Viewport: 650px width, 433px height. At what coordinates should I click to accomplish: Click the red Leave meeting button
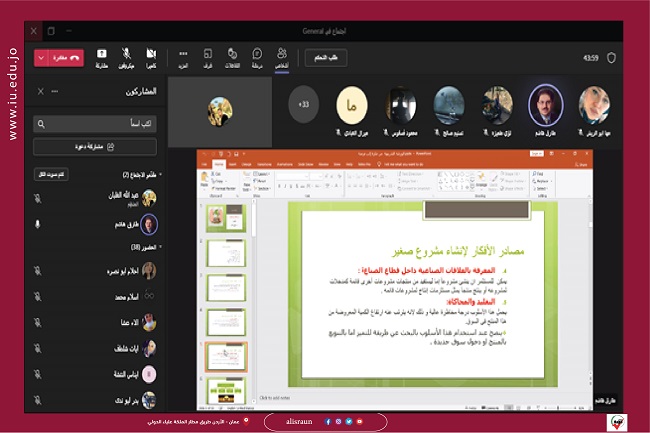point(58,58)
